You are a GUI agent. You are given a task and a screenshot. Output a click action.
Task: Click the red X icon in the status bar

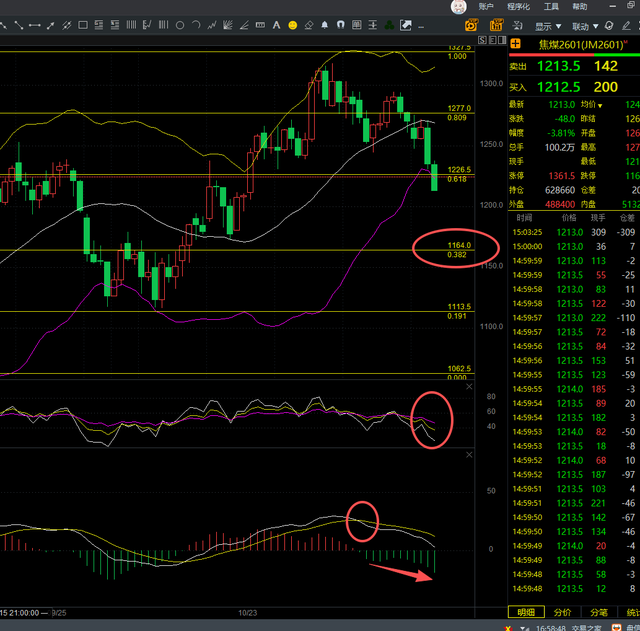click(x=508, y=628)
